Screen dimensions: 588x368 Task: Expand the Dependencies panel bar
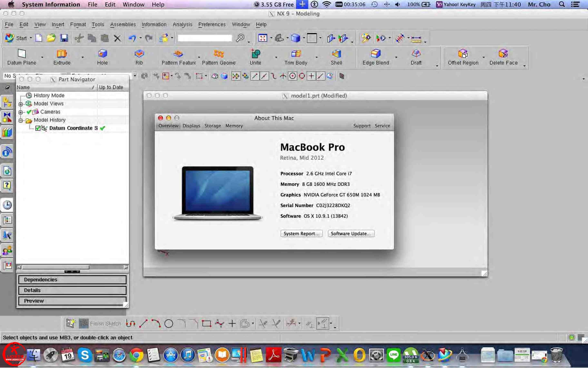click(x=72, y=280)
